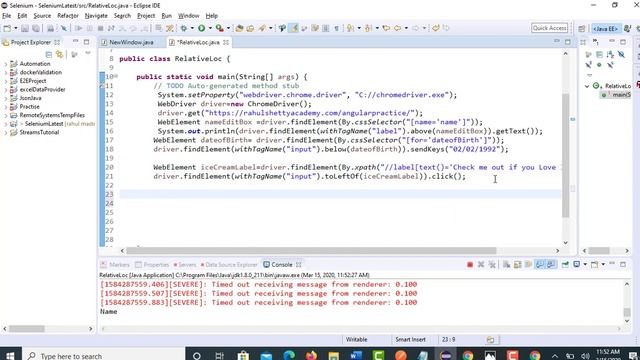Open the Project menu
Viewport: 640px width, 360px height.
146,16
